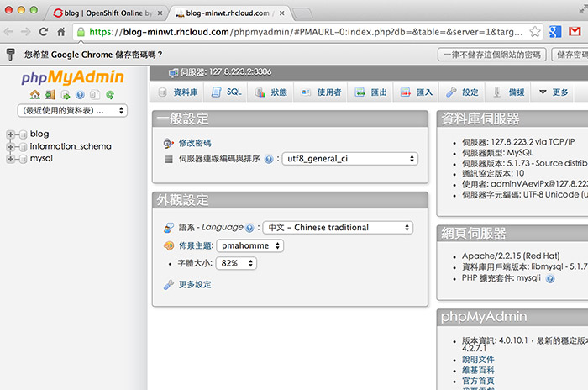Click help icon next to server connection collation
588x390 pixels.
pos(269,159)
